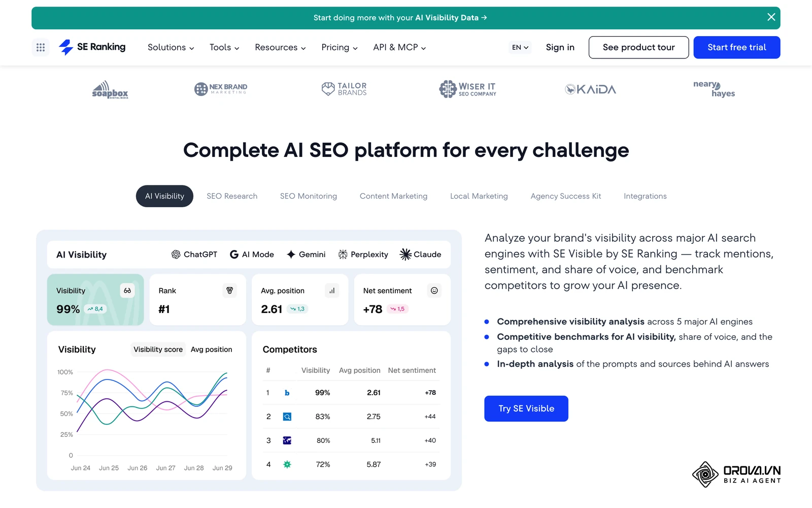
Task: Click competitor 4 green gear logo
Action: point(287,464)
